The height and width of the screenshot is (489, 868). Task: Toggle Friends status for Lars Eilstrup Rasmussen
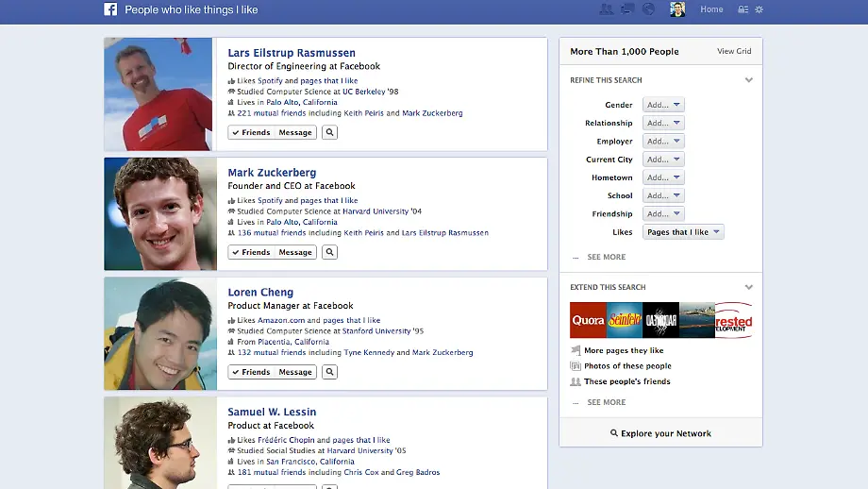[x=251, y=133]
